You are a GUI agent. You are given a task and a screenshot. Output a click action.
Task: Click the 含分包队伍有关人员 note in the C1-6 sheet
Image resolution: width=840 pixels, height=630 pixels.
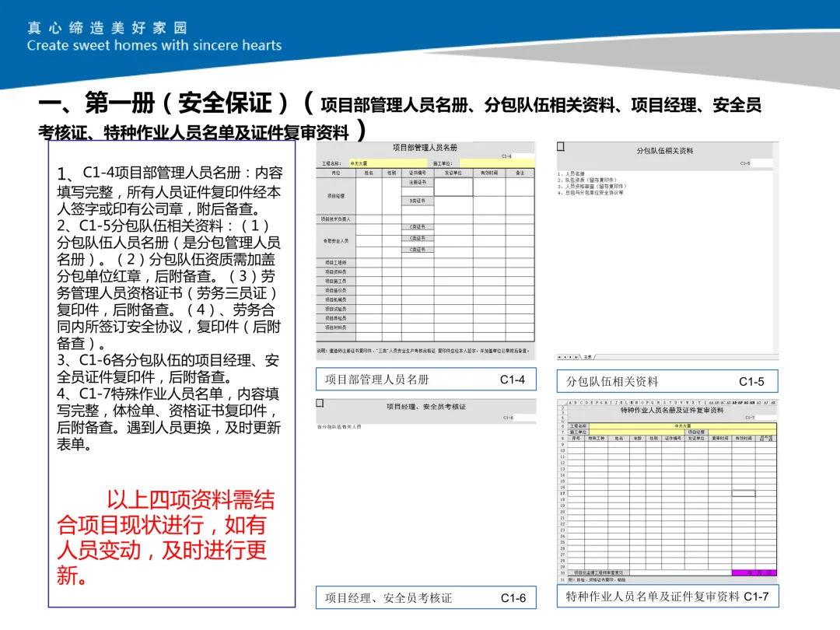click(339, 427)
